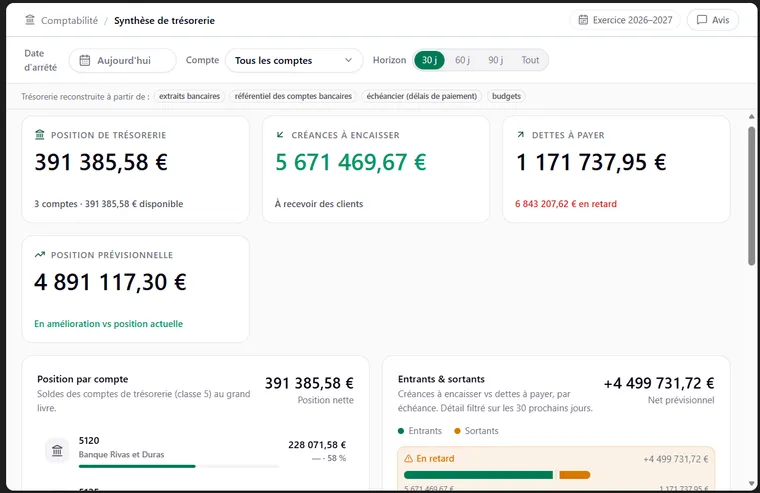Click the budgets source chip
The height and width of the screenshot is (493, 760).
point(507,96)
